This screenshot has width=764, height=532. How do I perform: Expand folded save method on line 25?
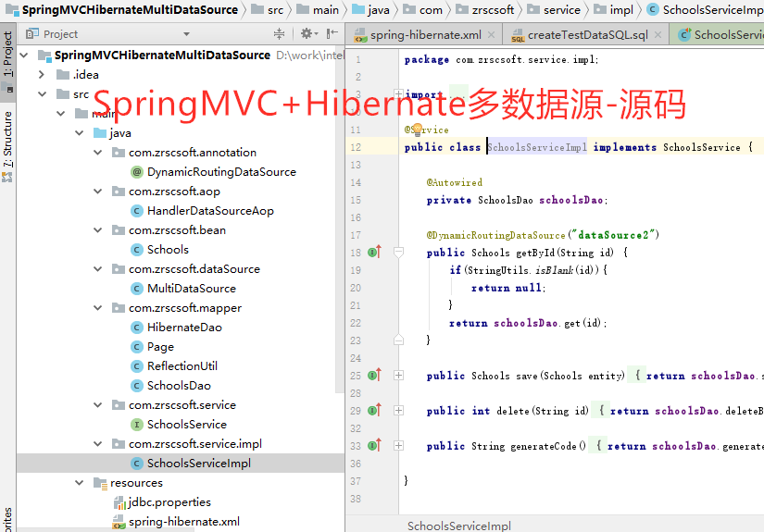tap(398, 376)
